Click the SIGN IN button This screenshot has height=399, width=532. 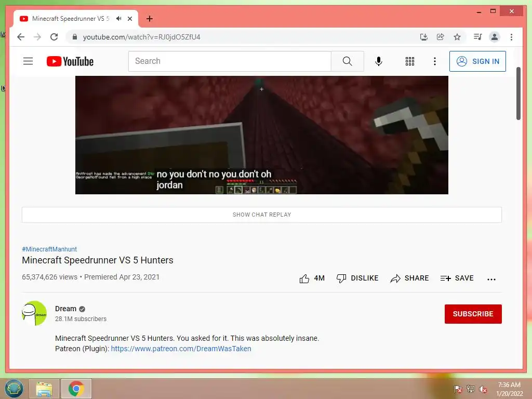477,61
